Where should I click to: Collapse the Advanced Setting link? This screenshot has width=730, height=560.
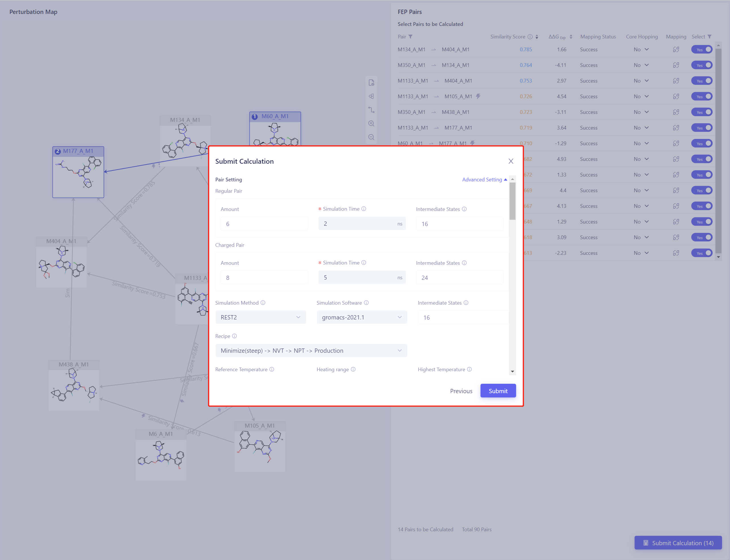tap(484, 179)
